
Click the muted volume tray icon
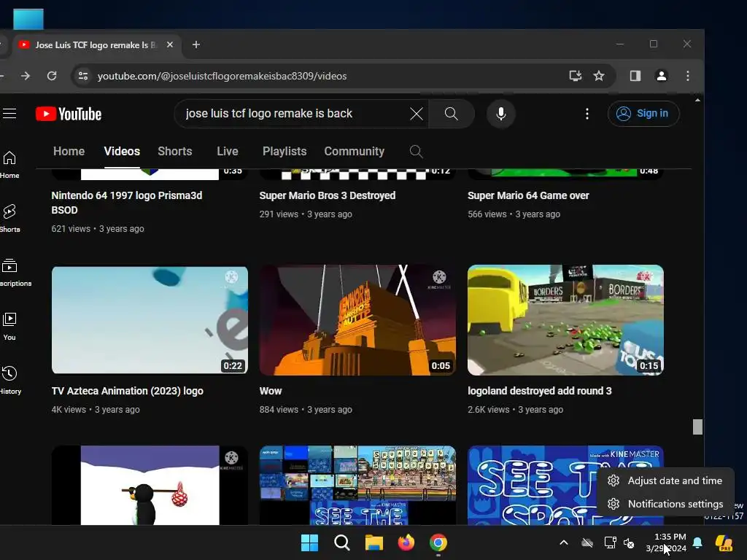[629, 542]
